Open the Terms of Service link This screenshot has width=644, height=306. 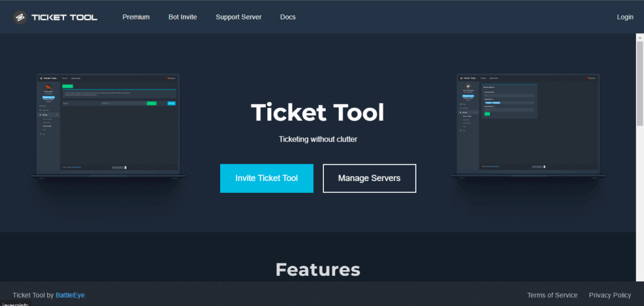click(552, 295)
